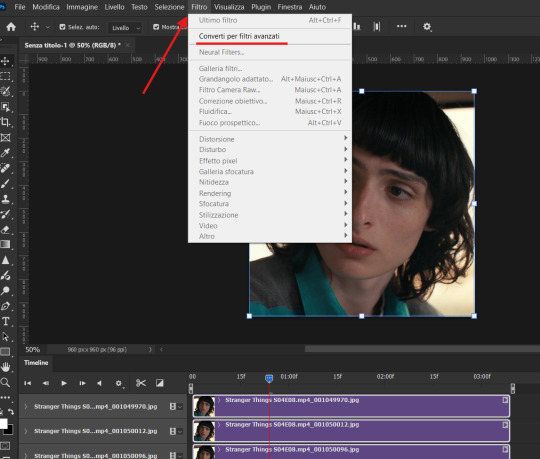
Task: Open Sfocatura submenu
Action: tap(270, 204)
